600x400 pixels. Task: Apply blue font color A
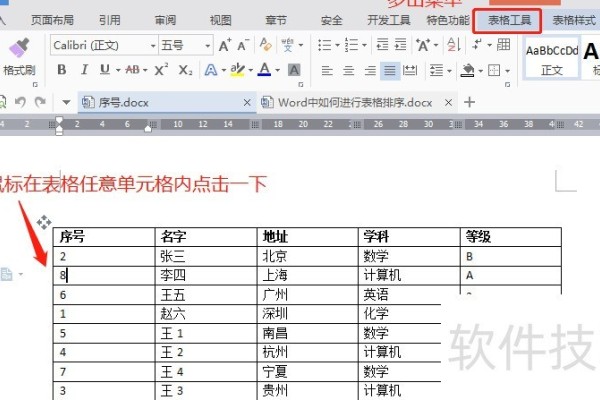point(264,70)
